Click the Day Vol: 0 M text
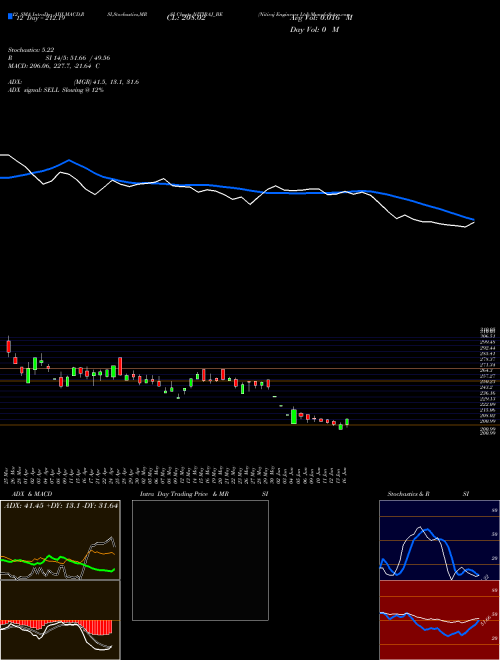This screenshot has height=660, width=500. [314, 30]
